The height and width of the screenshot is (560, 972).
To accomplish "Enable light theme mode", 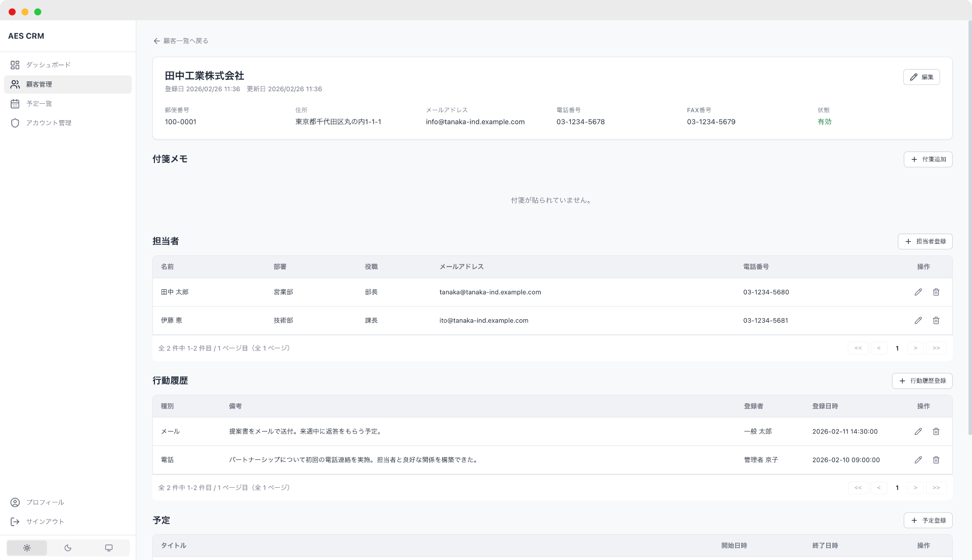I will coord(27,547).
